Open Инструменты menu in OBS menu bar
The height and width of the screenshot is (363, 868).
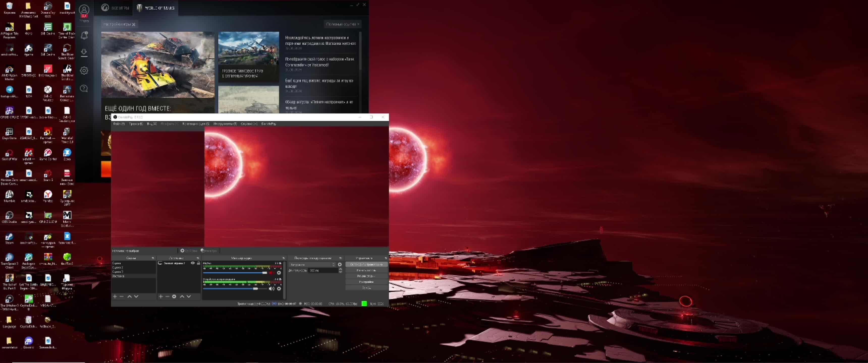point(225,124)
